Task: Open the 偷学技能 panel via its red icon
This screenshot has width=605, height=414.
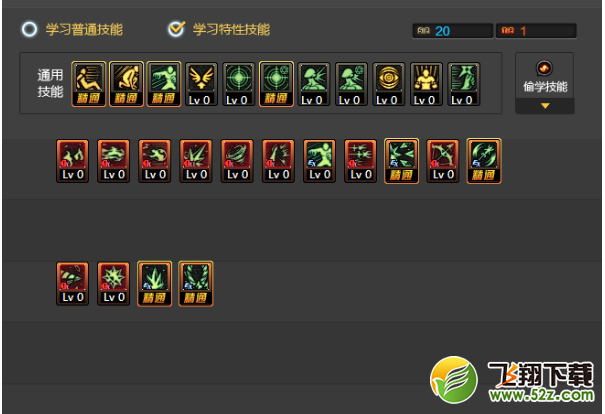Action: pos(544,68)
